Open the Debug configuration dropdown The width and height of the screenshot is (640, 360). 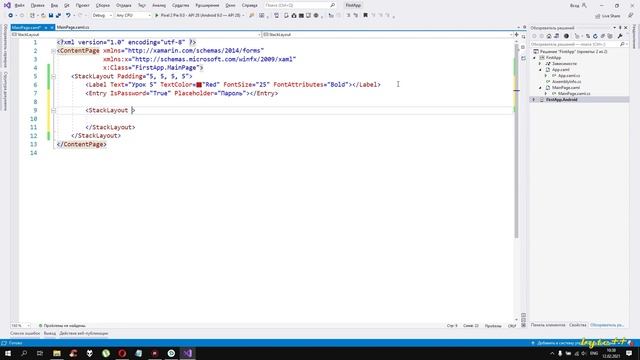[x=102, y=15]
